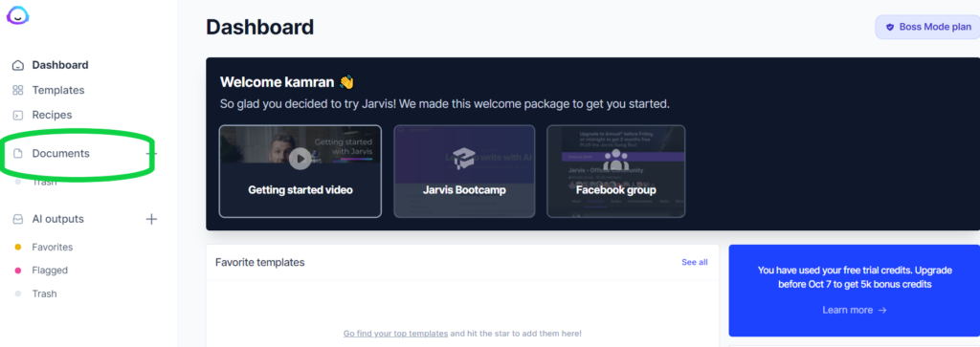This screenshot has height=347, width=980.
Task: Play the Getting started video
Action: 300,159
